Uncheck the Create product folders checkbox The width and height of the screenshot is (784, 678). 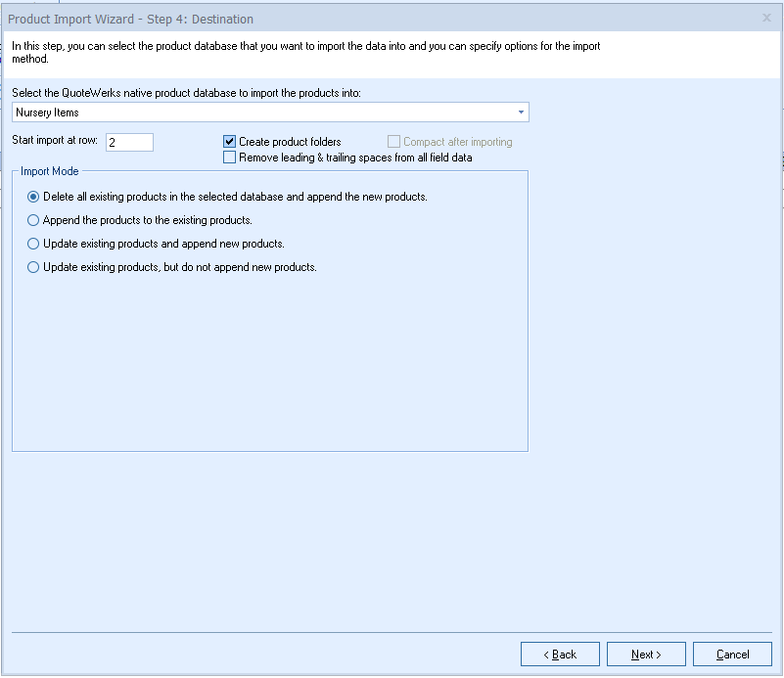point(230,142)
